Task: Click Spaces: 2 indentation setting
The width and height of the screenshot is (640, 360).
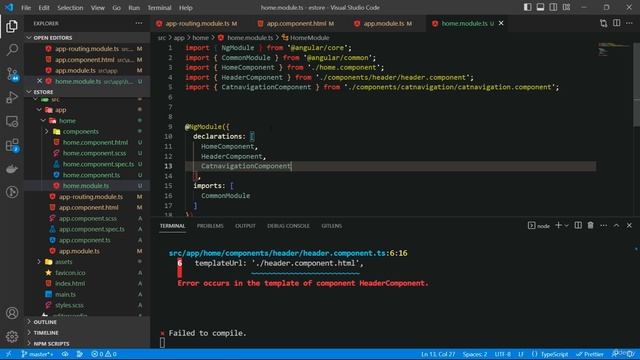Action: (x=475, y=354)
